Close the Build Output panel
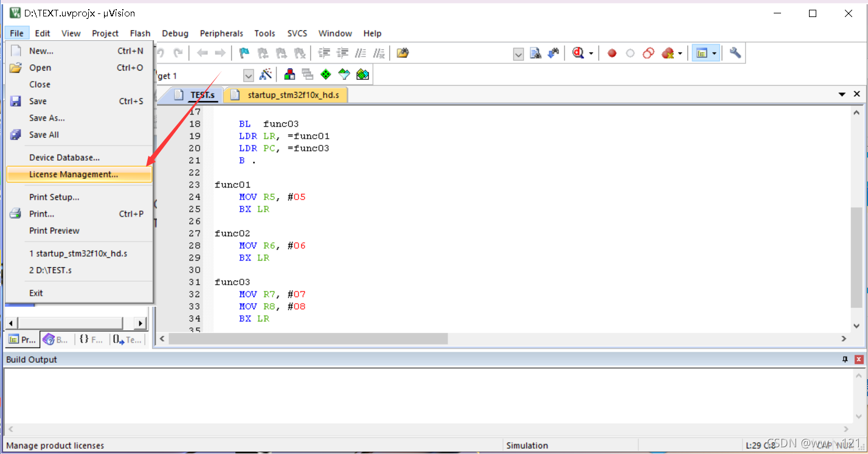This screenshot has width=868, height=454. [x=859, y=360]
